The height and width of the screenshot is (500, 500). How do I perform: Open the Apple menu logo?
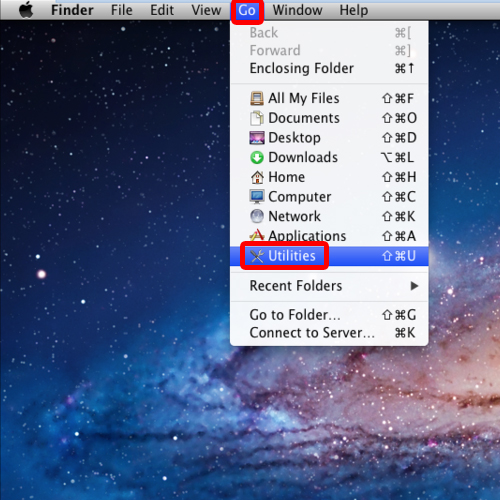(26, 10)
